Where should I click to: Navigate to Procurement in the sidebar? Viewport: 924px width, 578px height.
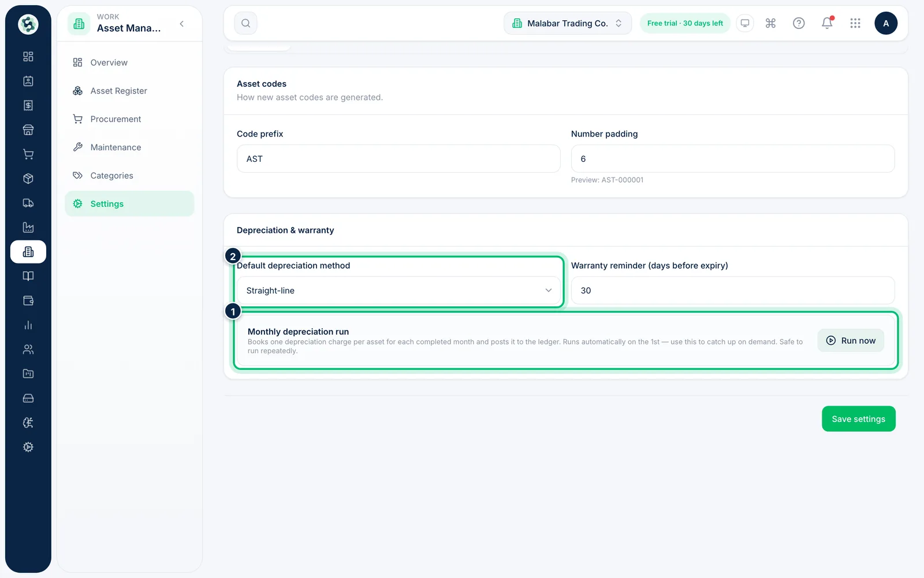tap(129, 119)
